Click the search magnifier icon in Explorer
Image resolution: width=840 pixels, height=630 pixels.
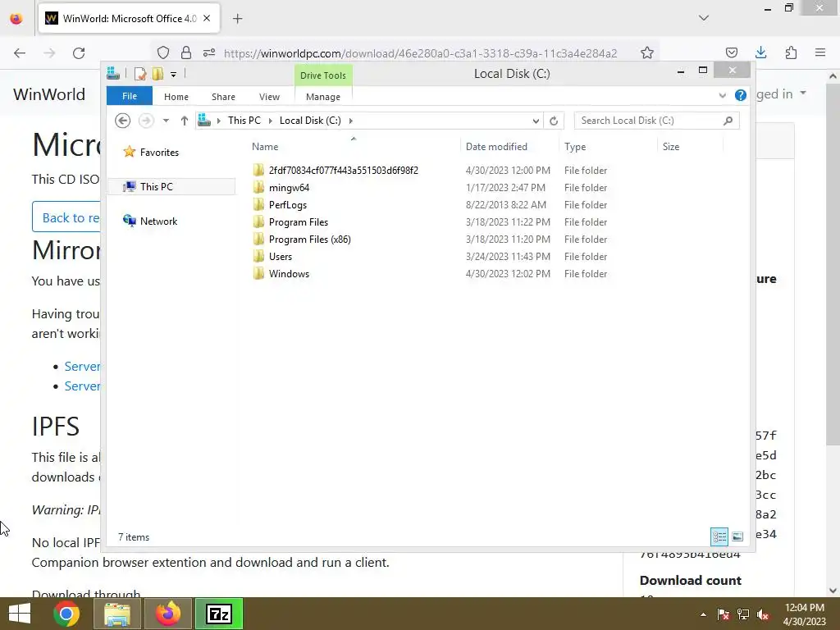click(728, 121)
